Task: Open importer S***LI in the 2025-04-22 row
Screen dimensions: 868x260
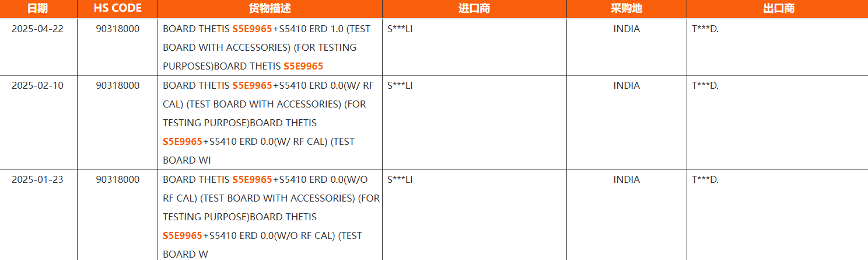Action: click(400, 29)
